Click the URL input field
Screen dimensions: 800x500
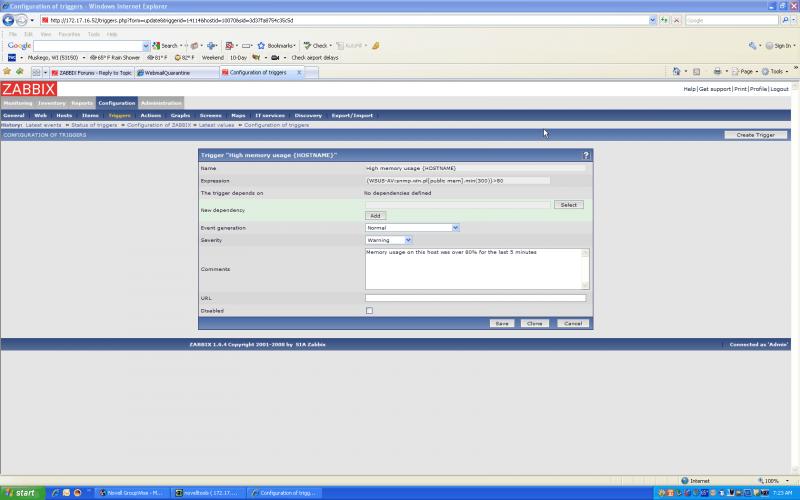[x=476, y=298]
